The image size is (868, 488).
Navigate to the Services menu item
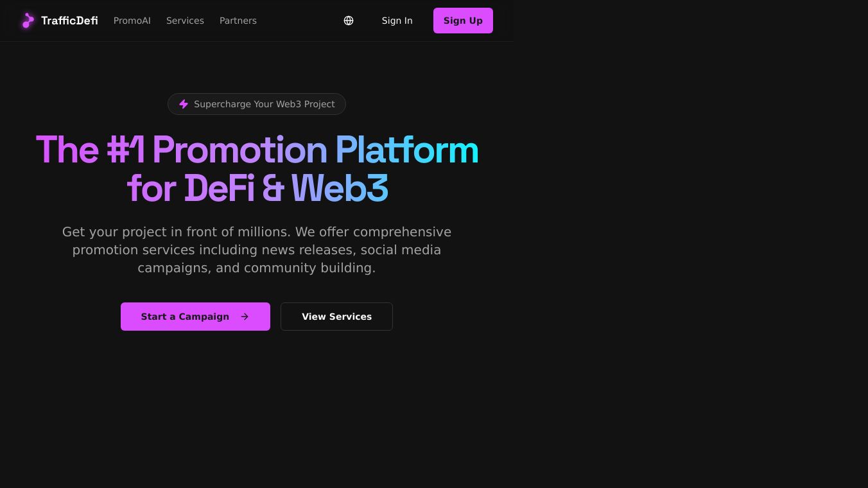[x=185, y=21]
